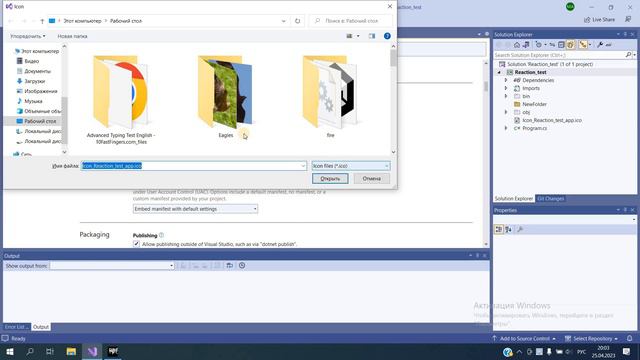Select Icon_Reaction_test_app.ico in Solution Explorer

click(x=552, y=120)
